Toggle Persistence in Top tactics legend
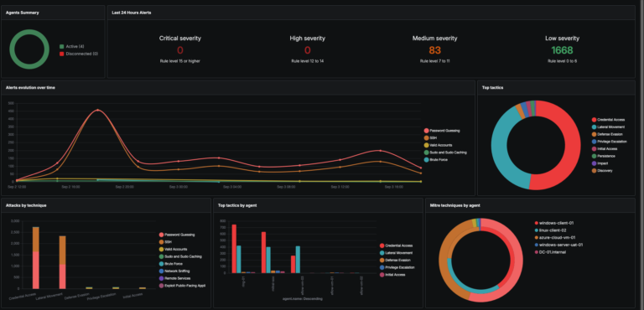This screenshot has width=644, height=310. pyautogui.click(x=604, y=156)
